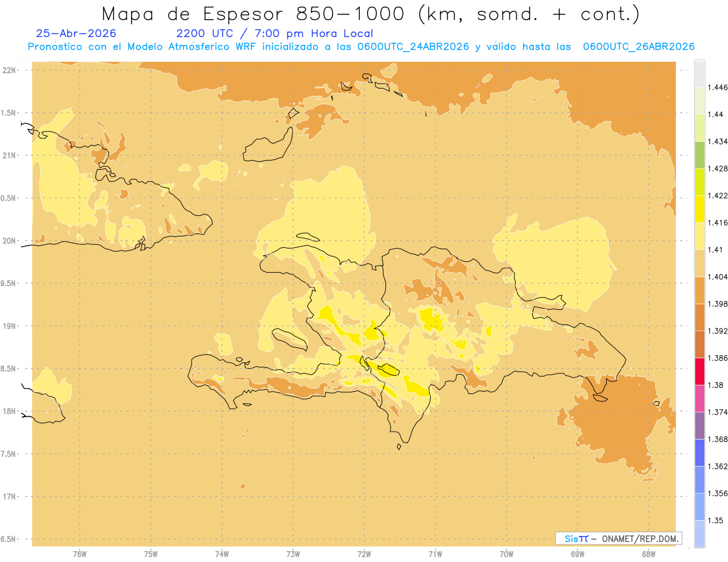Click the 68W longitude axis label
Screen dimensions: 728x562
649,554
